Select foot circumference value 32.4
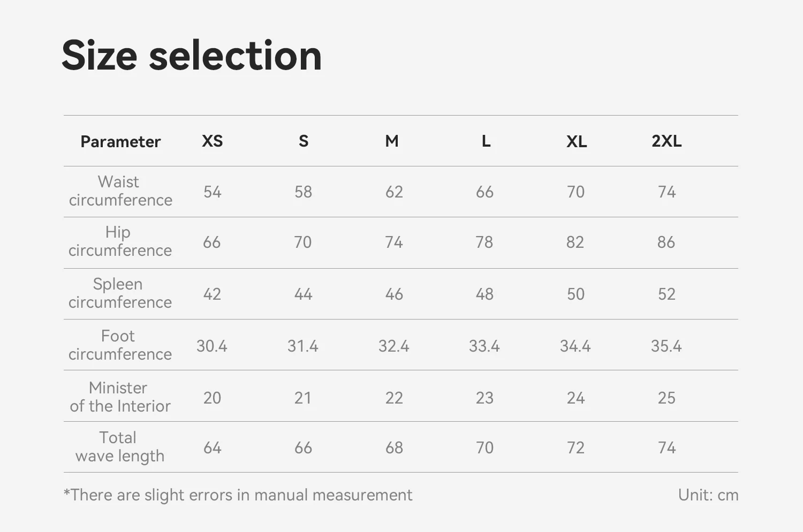 click(x=394, y=346)
